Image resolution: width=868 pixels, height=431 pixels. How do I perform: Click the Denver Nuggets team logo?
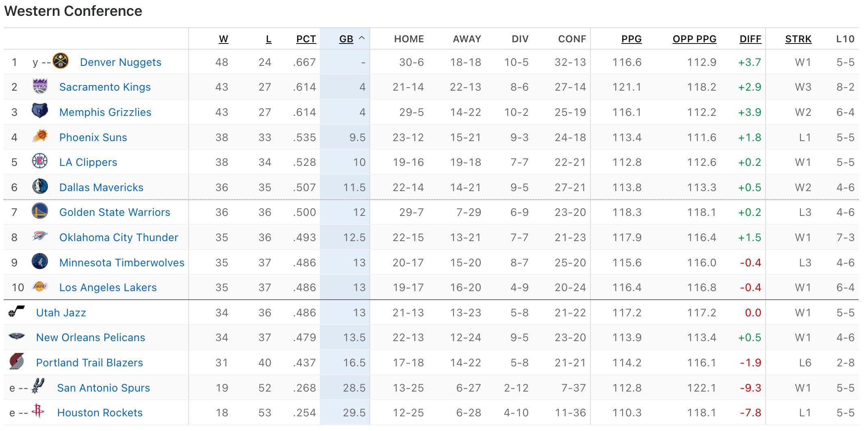coord(61,61)
